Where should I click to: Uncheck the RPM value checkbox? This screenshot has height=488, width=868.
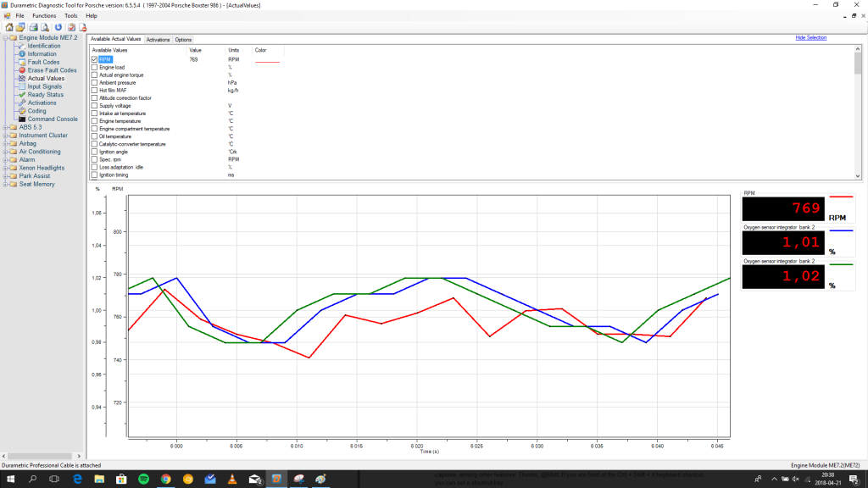click(x=94, y=59)
